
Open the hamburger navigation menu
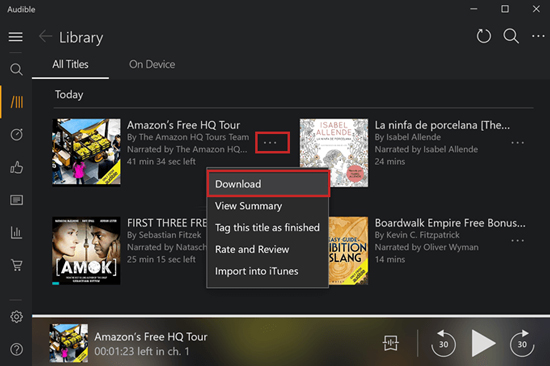pos(16,36)
